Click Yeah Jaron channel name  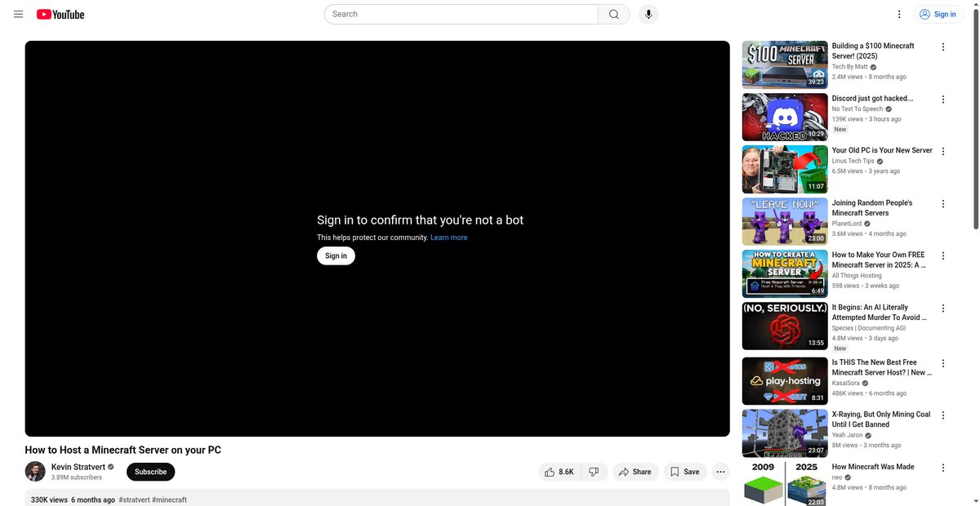pyautogui.click(x=848, y=436)
